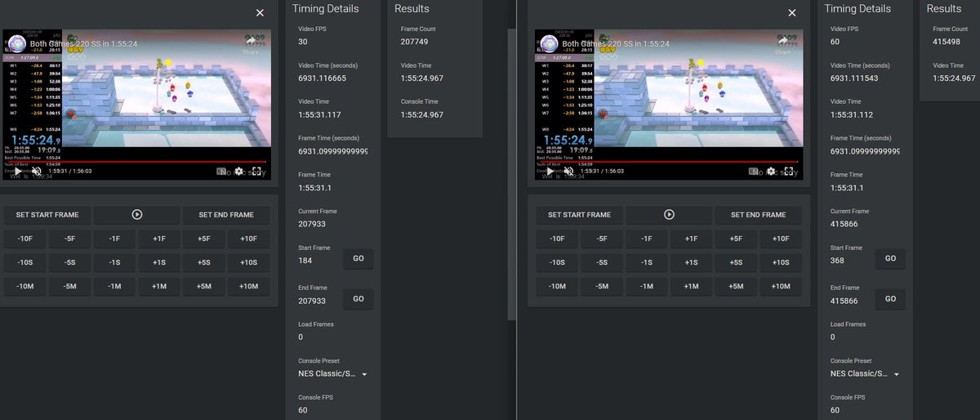Click the Video FPS field showing 30
This screenshot has width=980, height=420.
(x=334, y=41)
